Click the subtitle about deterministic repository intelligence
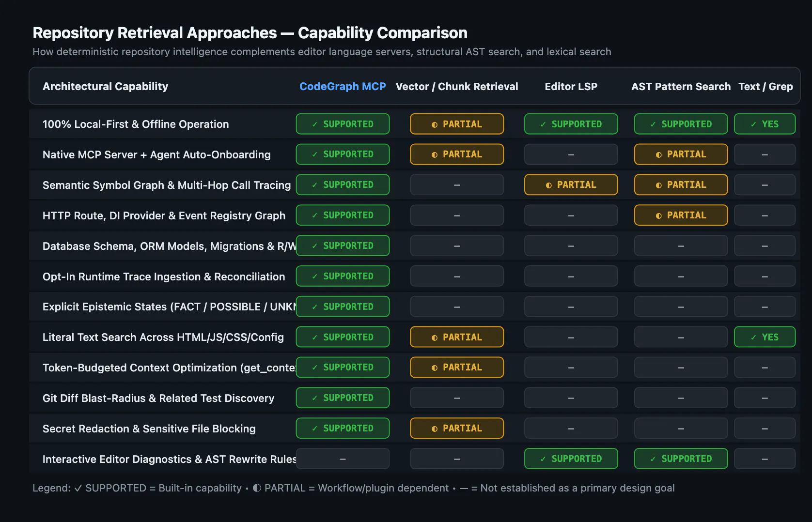The width and height of the screenshot is (812, 522). (322, 52)
